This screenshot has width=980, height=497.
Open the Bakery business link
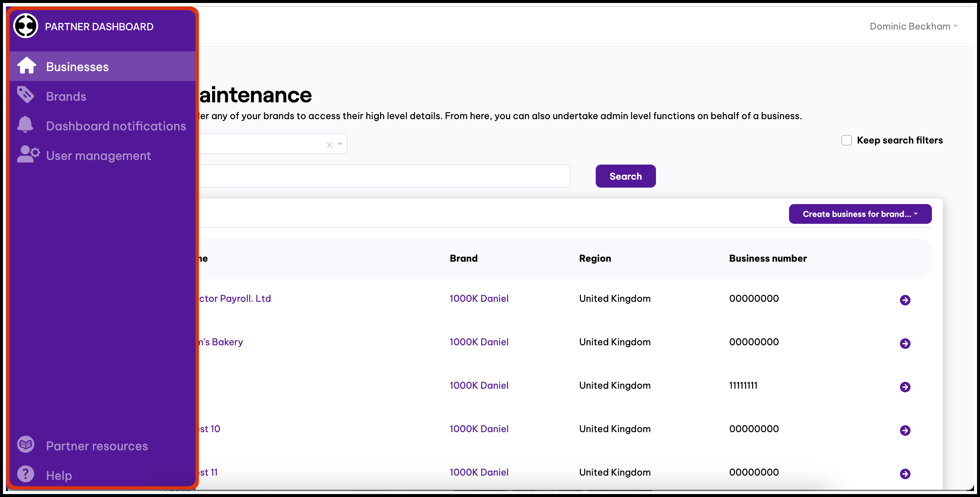(221, 342)
